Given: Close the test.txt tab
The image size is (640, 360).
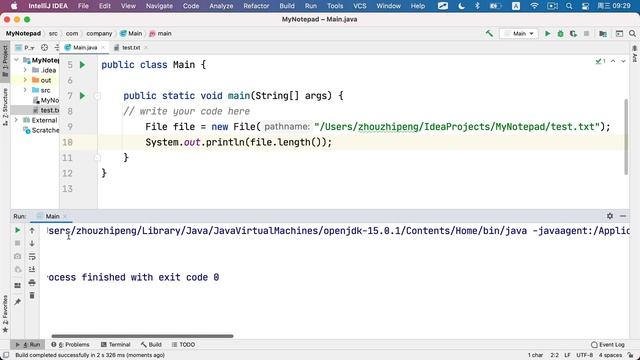Looking at the screenshot, I should click(146, 48).
